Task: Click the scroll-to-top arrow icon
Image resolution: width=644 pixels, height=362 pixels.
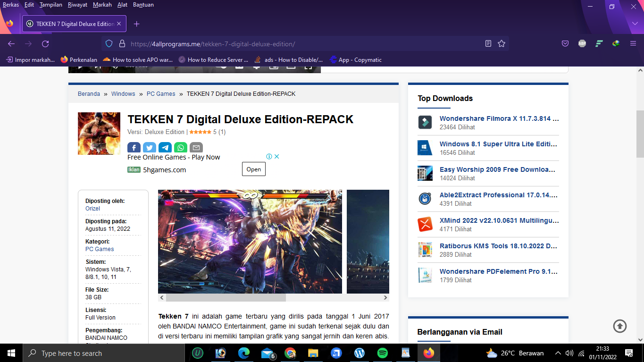Action: pyautogui.click(x=620, y=326)
